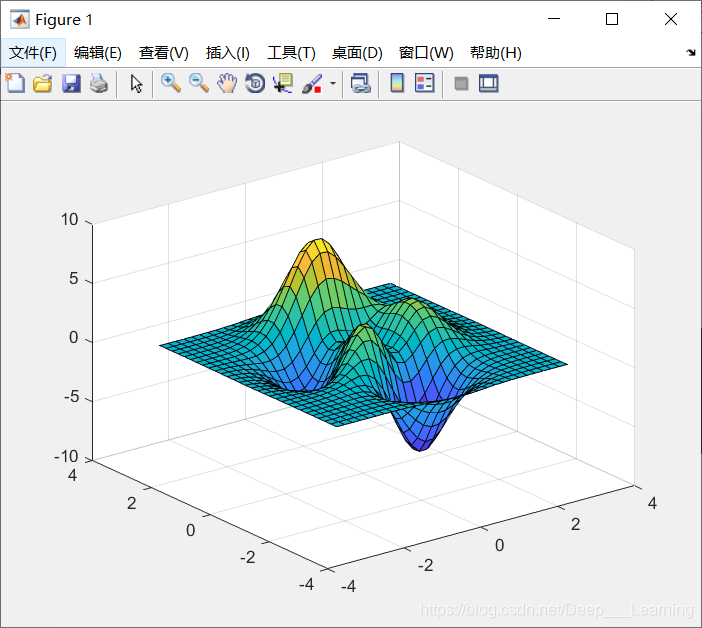Screen dimensions: 702x628
Task: Maximize the Figure 1 window
Action: [612, 19]
